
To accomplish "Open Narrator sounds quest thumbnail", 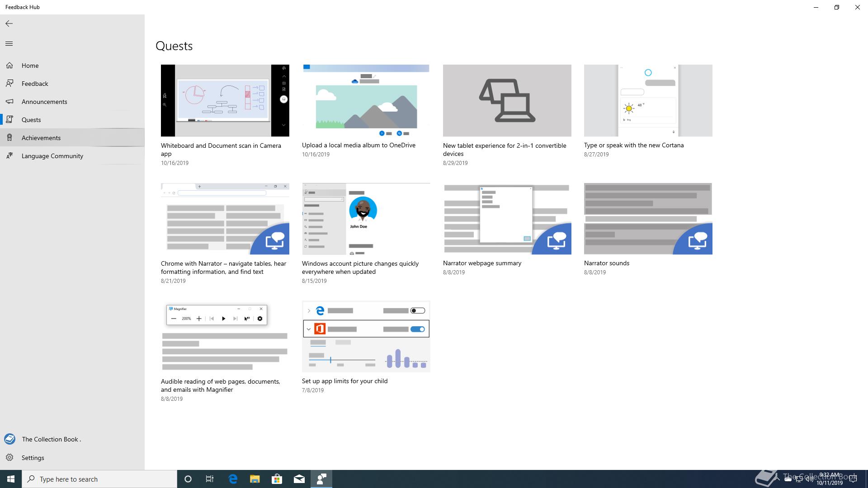I will [x=648, y=219].
